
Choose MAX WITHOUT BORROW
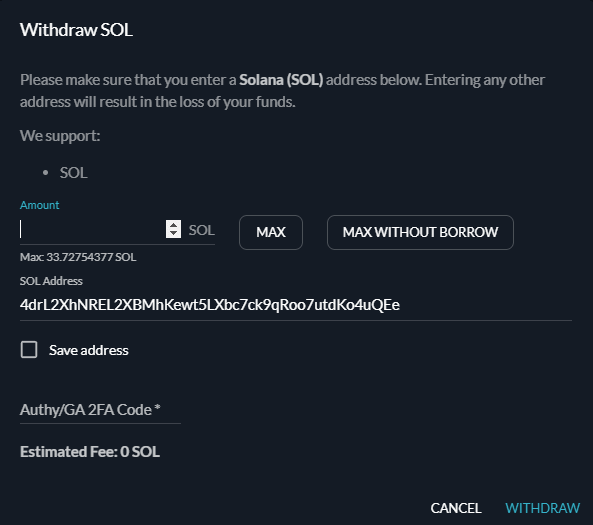click(x=420, y=232)
